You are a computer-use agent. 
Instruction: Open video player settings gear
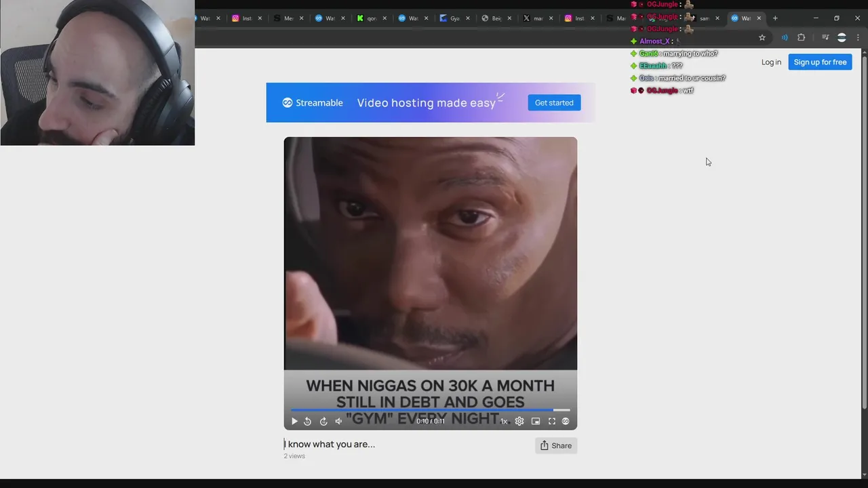click(x=519, y=421)
